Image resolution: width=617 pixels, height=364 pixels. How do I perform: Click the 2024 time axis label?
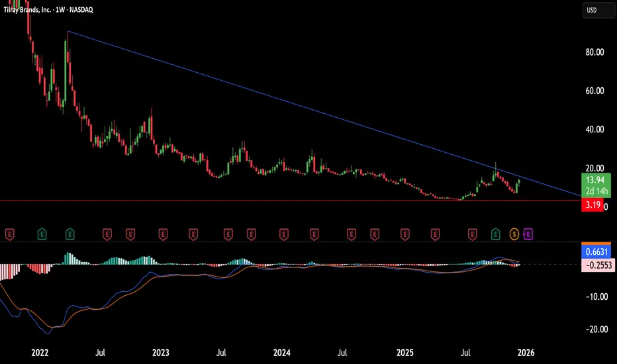pos(282,353)
